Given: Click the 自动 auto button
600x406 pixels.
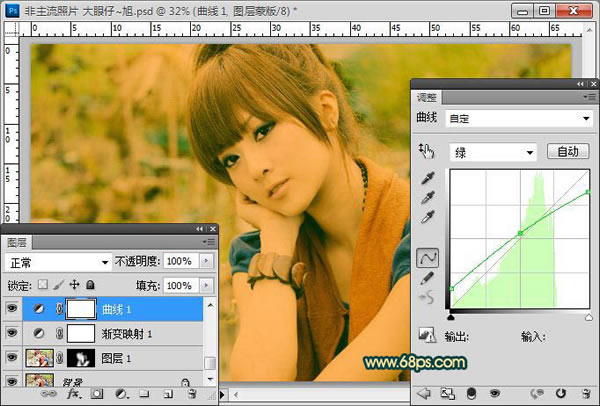Looking at the screenshot, I should (x=568, y=152).
